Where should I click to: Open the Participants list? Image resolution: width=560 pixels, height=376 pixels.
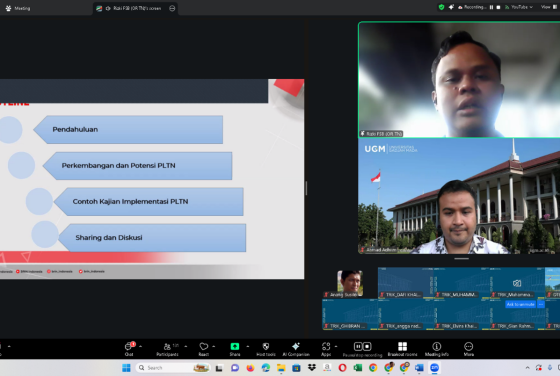click(x=167, y=349)
